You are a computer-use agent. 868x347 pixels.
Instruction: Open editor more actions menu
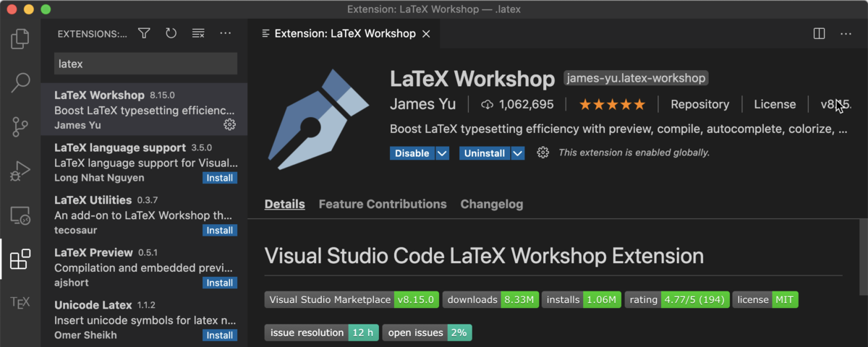point(846,33)
